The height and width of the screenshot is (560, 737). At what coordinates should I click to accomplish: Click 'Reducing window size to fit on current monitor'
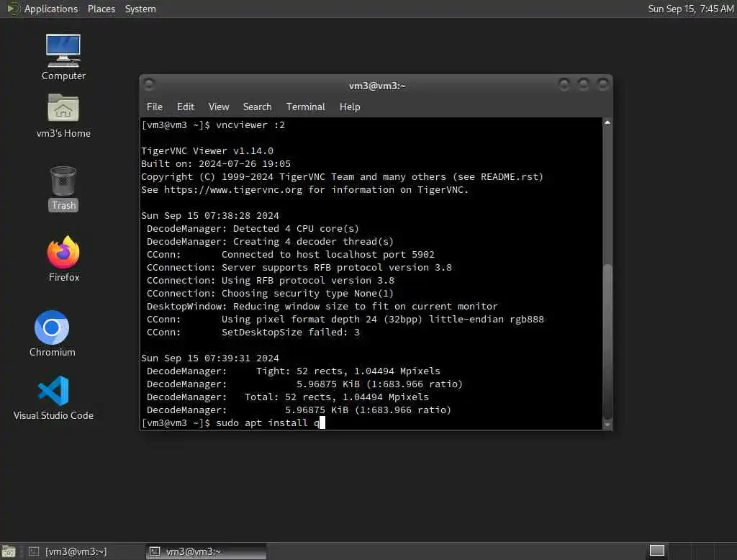[365, 306]
